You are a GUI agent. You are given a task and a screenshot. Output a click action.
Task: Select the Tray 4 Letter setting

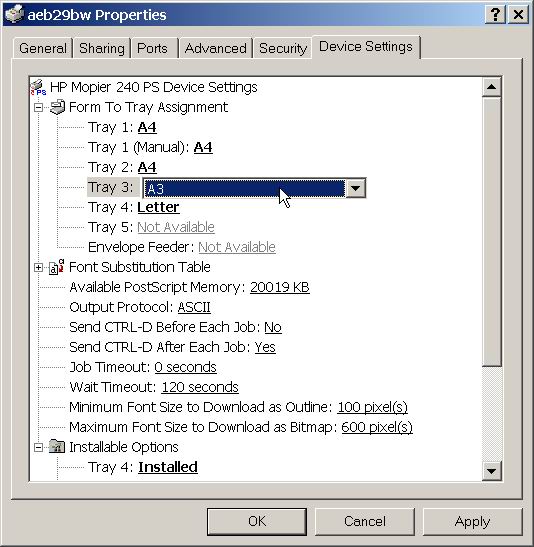point(158,207)
